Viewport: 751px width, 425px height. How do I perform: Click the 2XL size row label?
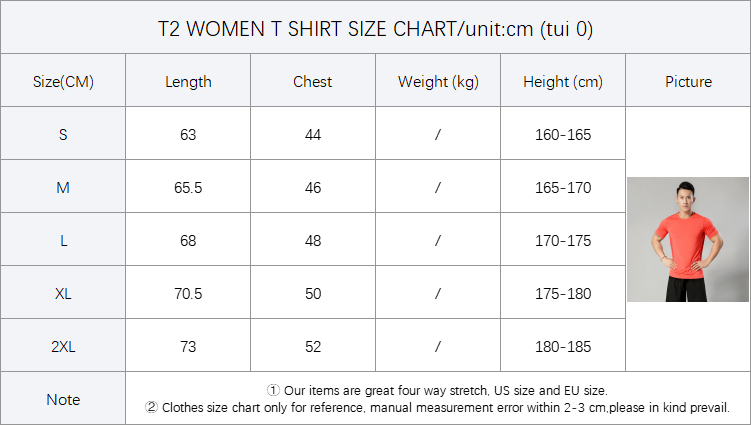tap(63, 347)
